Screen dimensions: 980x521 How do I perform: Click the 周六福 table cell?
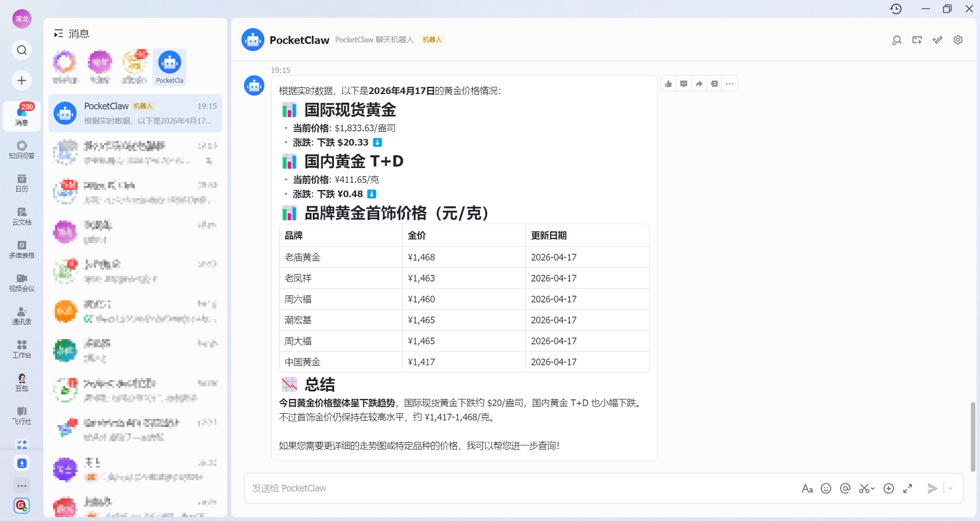341,299
